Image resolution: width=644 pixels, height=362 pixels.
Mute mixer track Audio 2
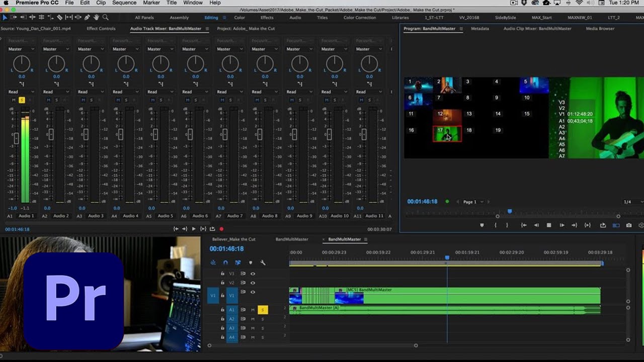coord(49,100)
